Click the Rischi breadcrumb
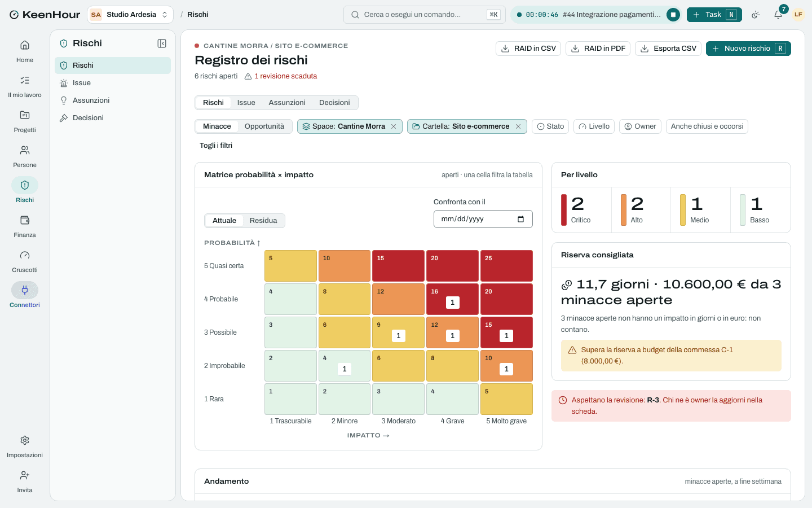 (x=198, y=15)
